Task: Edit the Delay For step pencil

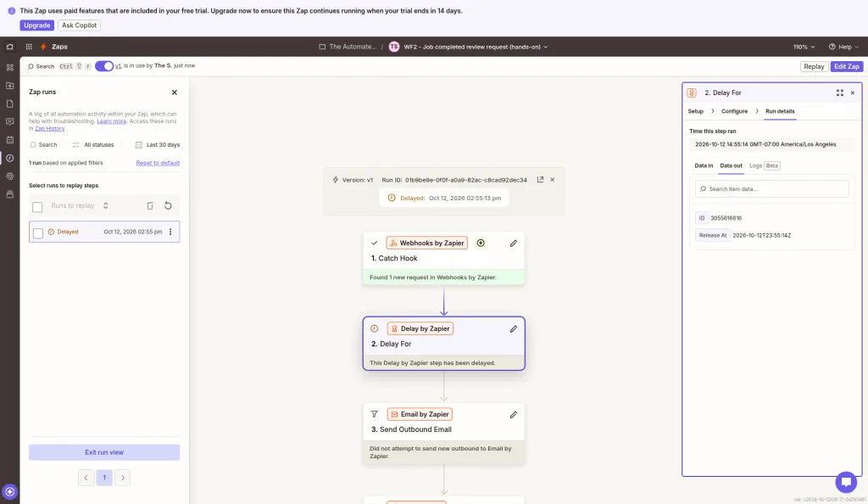Action: pyautogui.click(x=513, y=329)
